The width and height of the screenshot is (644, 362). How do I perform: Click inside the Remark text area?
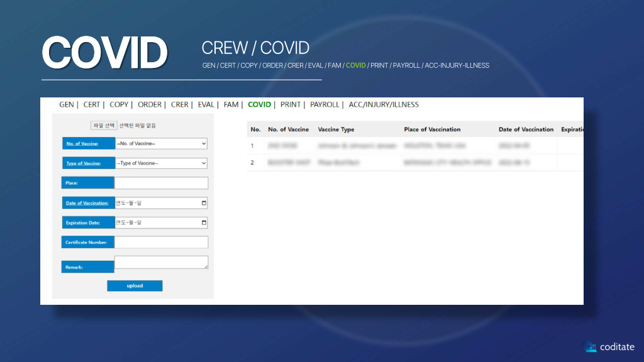pyautogui.click(x=161, y=263)
